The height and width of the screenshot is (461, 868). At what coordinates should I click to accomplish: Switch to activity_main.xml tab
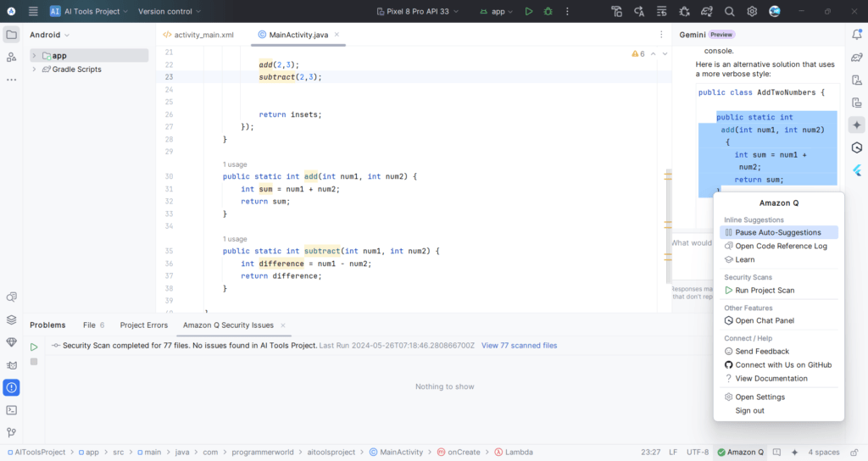[x=198, y=35]
